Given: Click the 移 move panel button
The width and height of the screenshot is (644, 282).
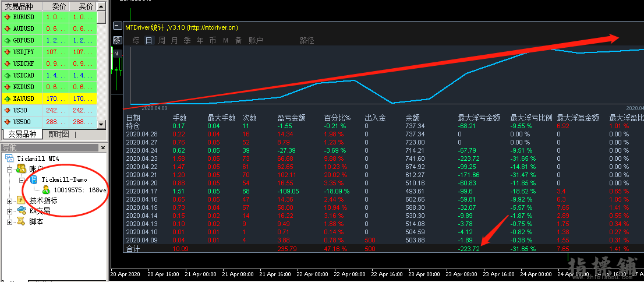Looking at the screenshot, I should [118, 40].
